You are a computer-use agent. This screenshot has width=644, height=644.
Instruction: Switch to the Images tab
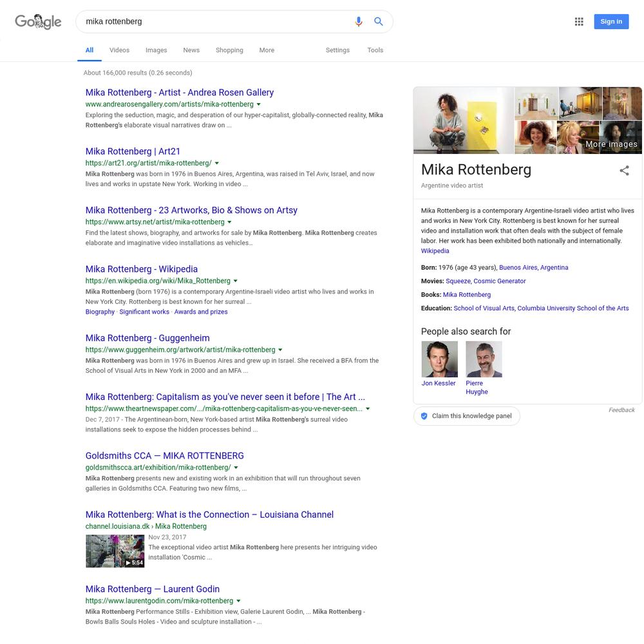coord(156,50)
